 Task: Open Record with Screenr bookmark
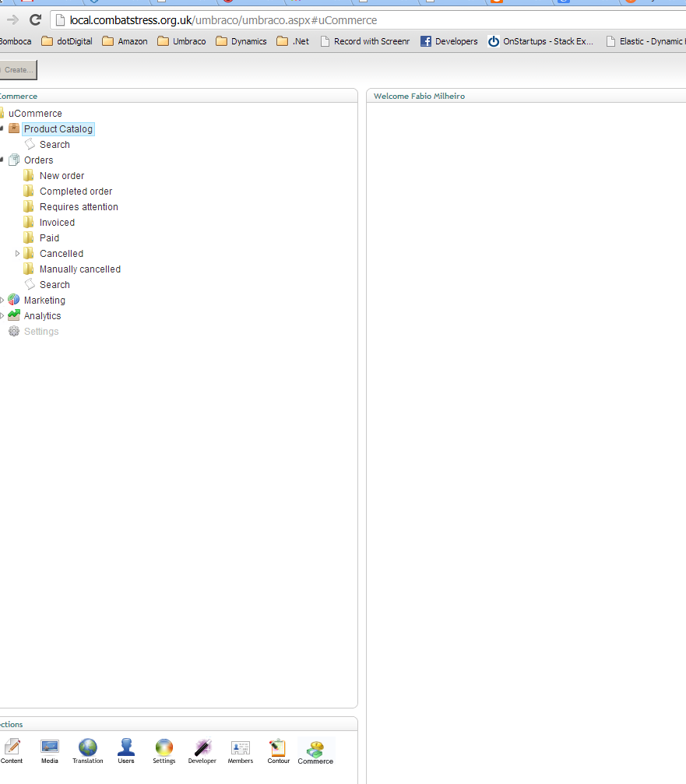coord(365,41)
